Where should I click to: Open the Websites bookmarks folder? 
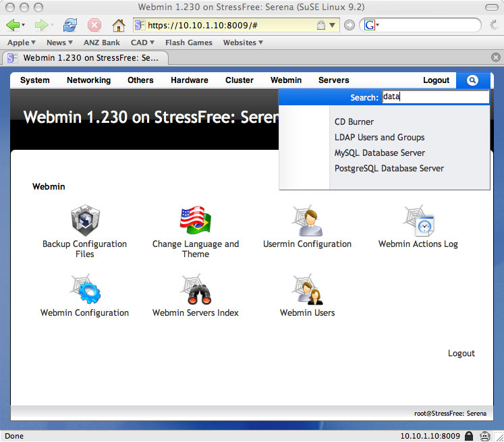coord(243,43)
